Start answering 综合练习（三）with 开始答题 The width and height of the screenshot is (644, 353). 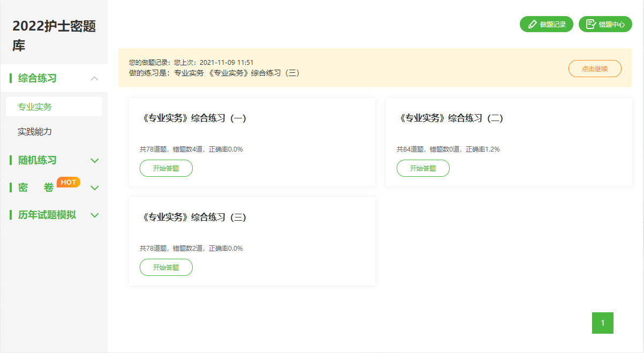pyautogui.click(x=166, y=267)
